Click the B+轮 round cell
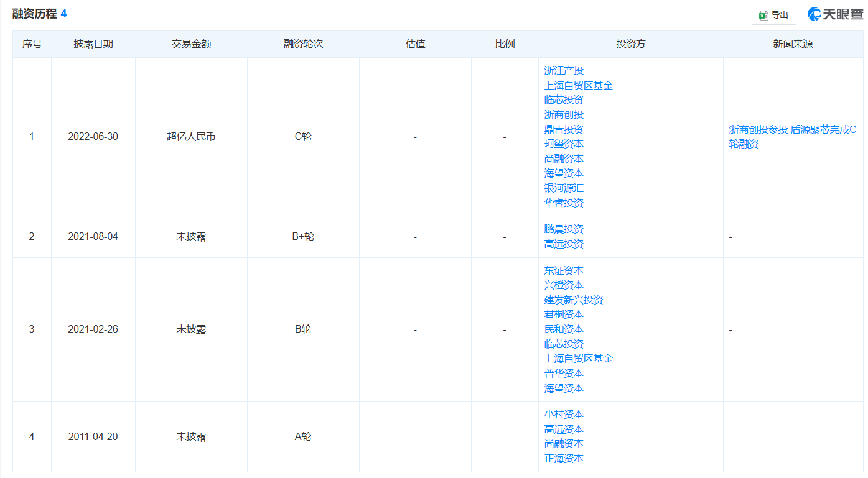 [x=303, y=237]
